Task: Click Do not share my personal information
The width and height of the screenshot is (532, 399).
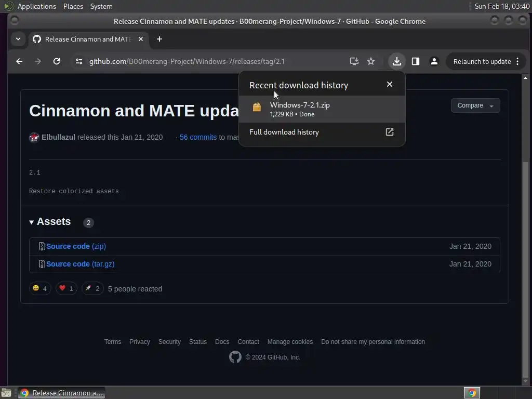Action: click(373, 342)
